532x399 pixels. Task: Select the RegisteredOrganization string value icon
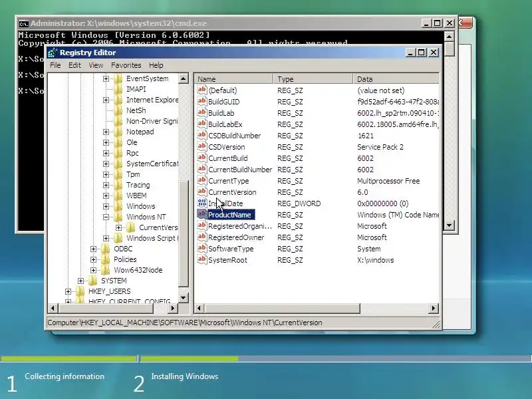pos(202,225)
